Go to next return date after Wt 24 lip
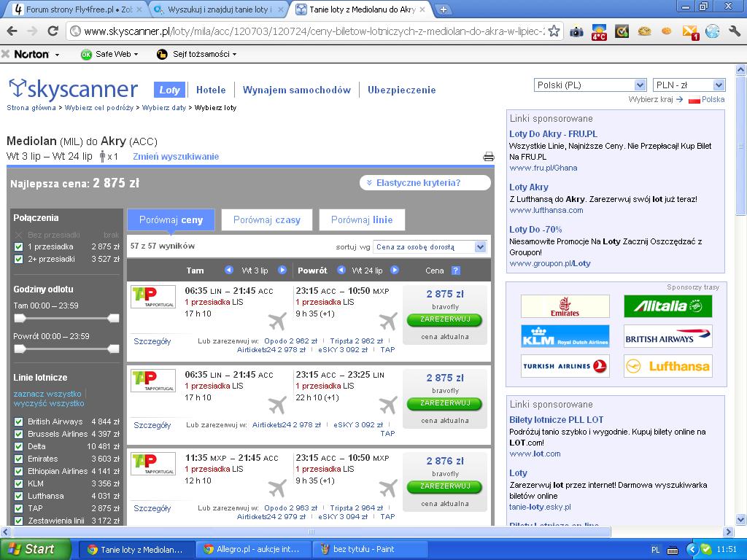747x560 pixels. click(x=395, y=270)
